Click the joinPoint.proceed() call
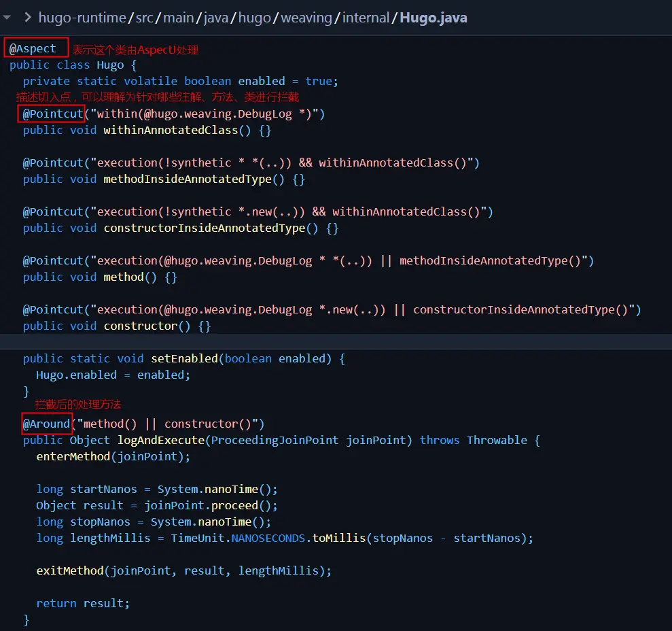Screen dimensions: 672x631 click(x=211, y=505)
